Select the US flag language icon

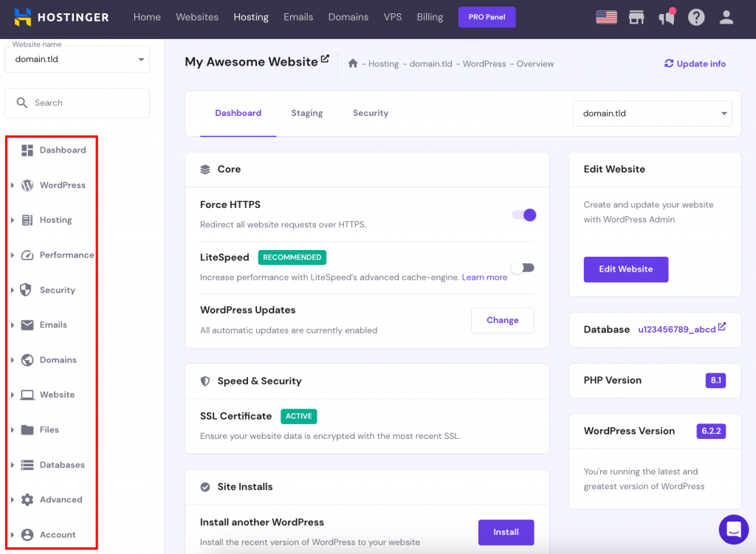point(606,17)
